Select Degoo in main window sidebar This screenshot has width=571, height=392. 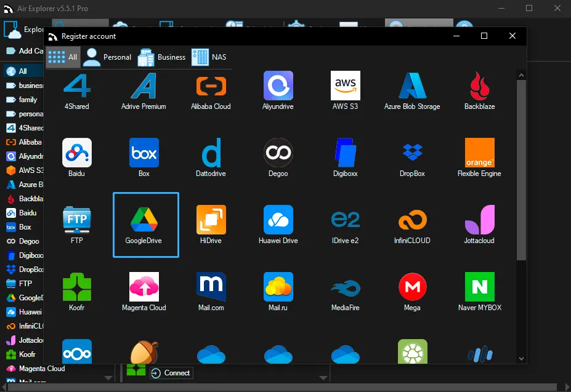tap(23, 241)
